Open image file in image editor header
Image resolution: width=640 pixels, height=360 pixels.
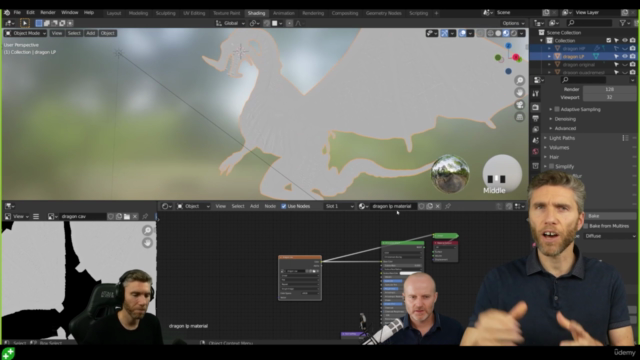[x=127, y=216]
